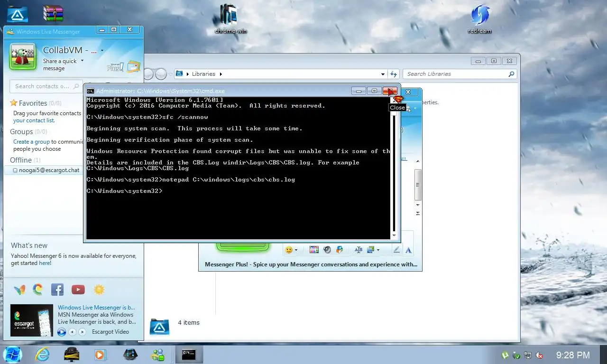Switch to the cmd.exe taskbar button

pos(189,354)
